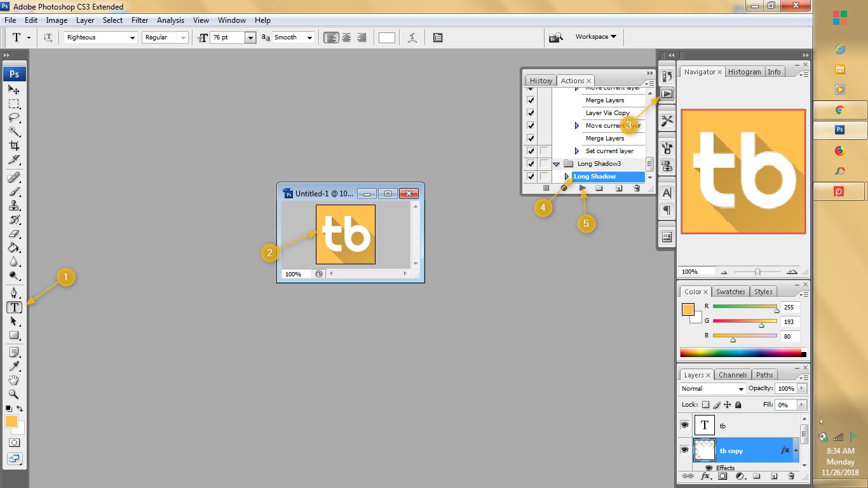Open the Paragraph panel dock icon
The width and height of the screenshot is (868, 488).
point(667,209)
